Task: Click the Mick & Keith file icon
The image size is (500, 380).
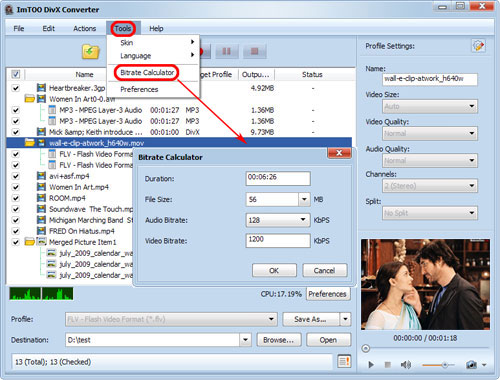Action: (x=41, y=132)
